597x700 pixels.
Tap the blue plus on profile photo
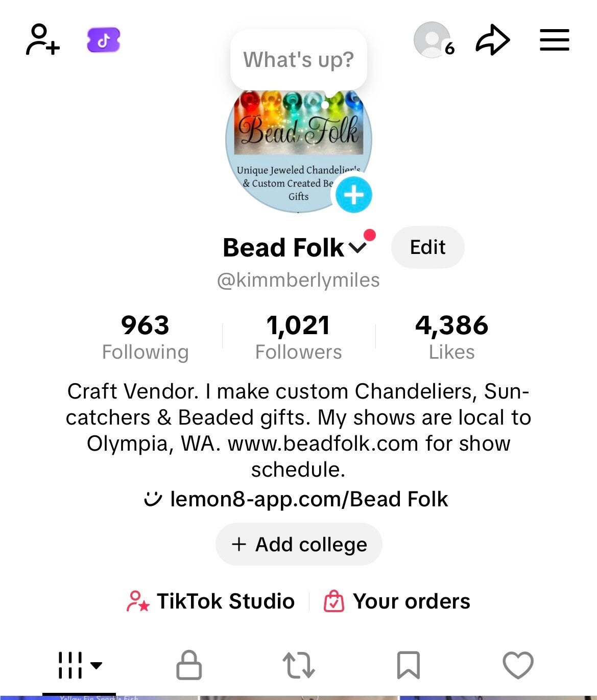(353, 195)
